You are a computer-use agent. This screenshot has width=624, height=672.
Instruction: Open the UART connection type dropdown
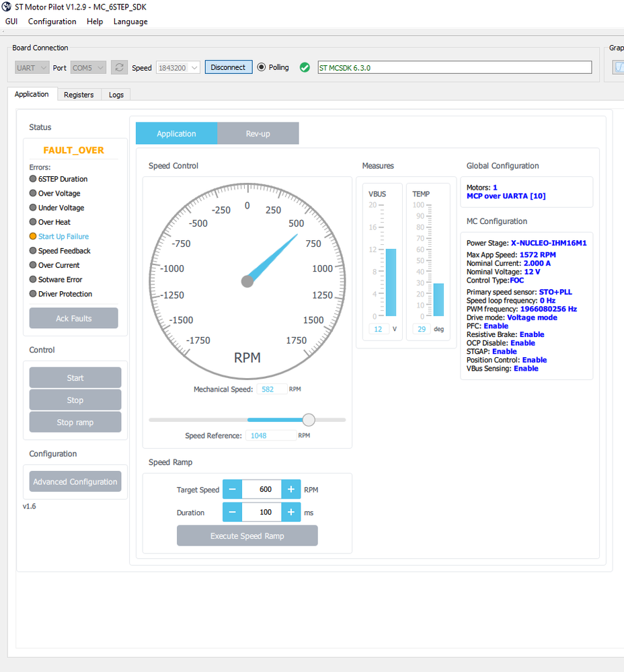[x=32, y=68]
